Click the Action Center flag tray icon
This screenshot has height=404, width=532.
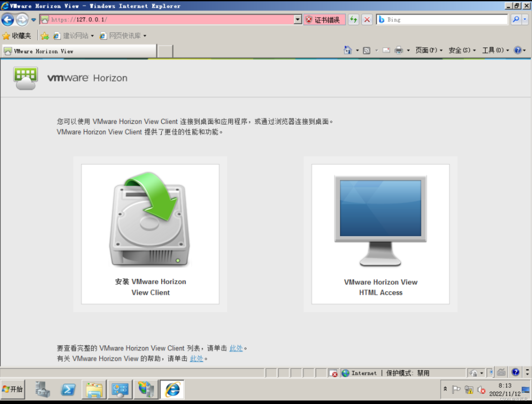456,389
